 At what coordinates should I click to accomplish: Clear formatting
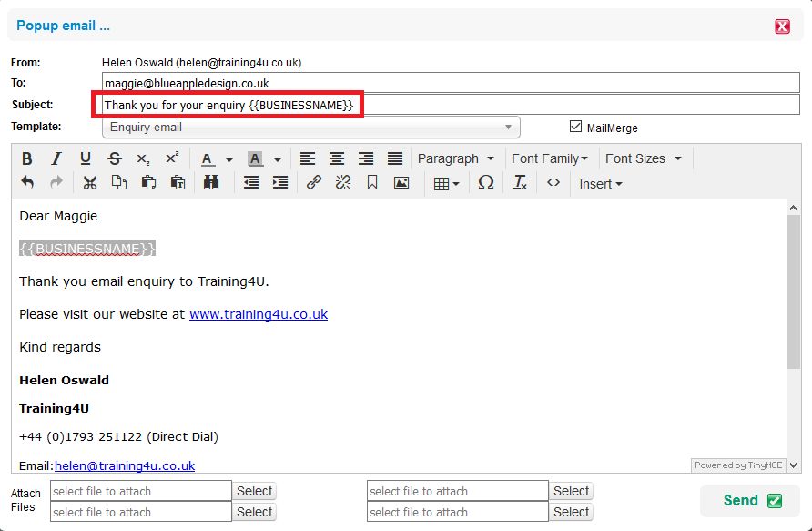tap(520, 183)
